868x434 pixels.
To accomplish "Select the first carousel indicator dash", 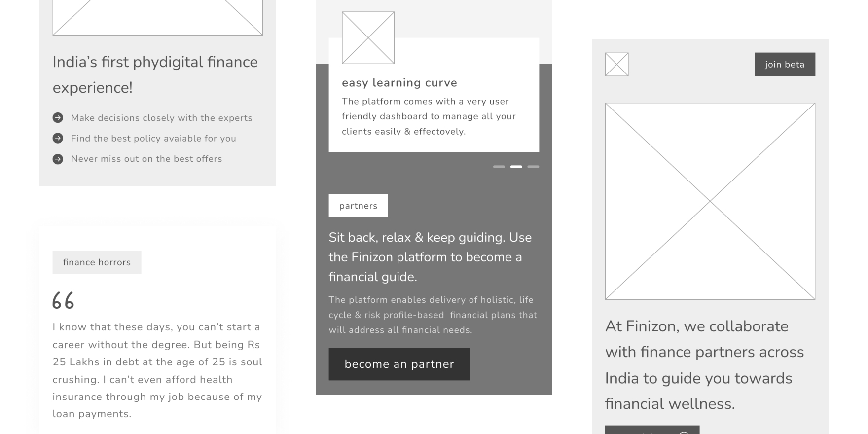I will click(499, 167).
